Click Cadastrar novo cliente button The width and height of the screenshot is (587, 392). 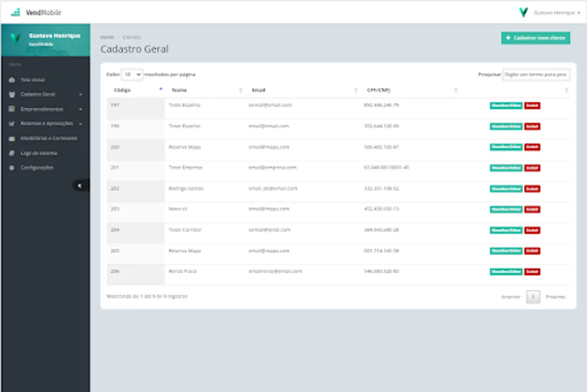pos(536,38)
